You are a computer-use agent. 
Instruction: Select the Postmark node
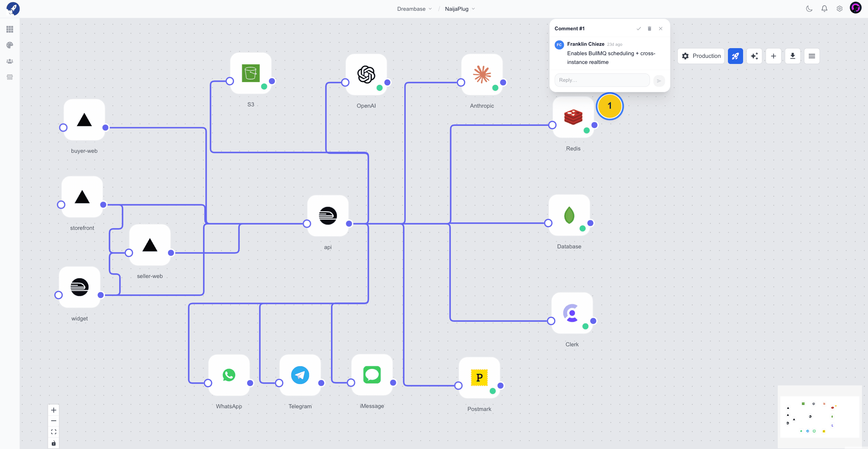pos(479,378)
